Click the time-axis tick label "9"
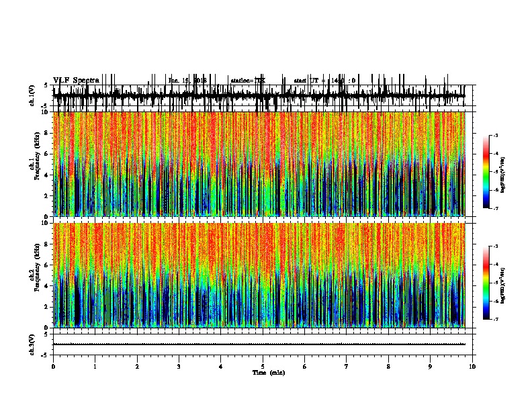This screenshot has height=411, width=532. (x=430, y=367)
